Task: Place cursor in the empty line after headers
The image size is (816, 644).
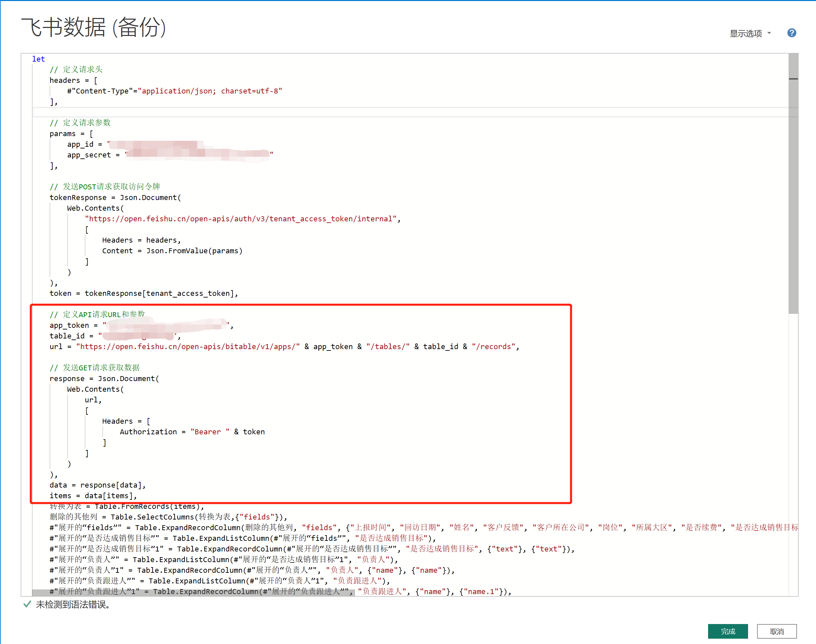Action: click(x=226, y=112)
